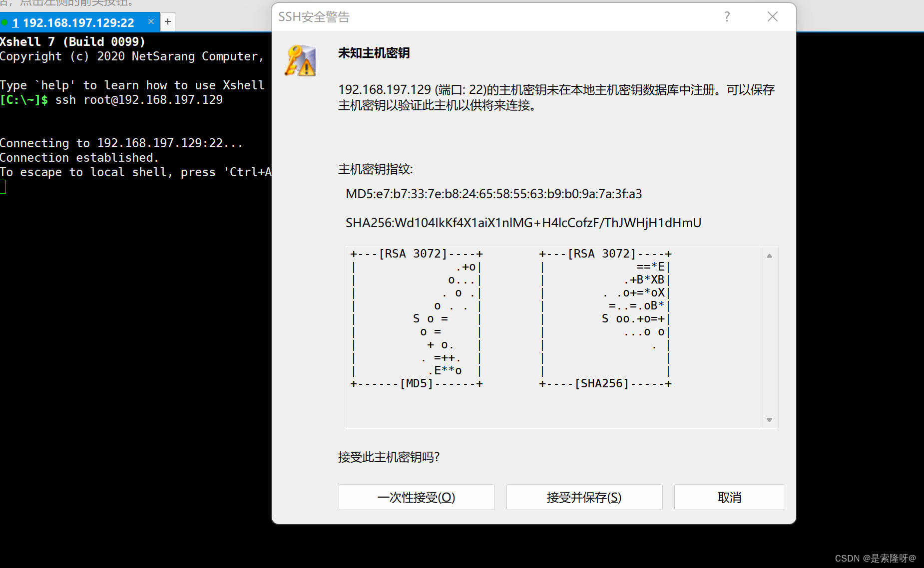Click the scrollbar down arrow
This screenshot has height=568, width=924.
pyautogui.click(x=769, y=419)
